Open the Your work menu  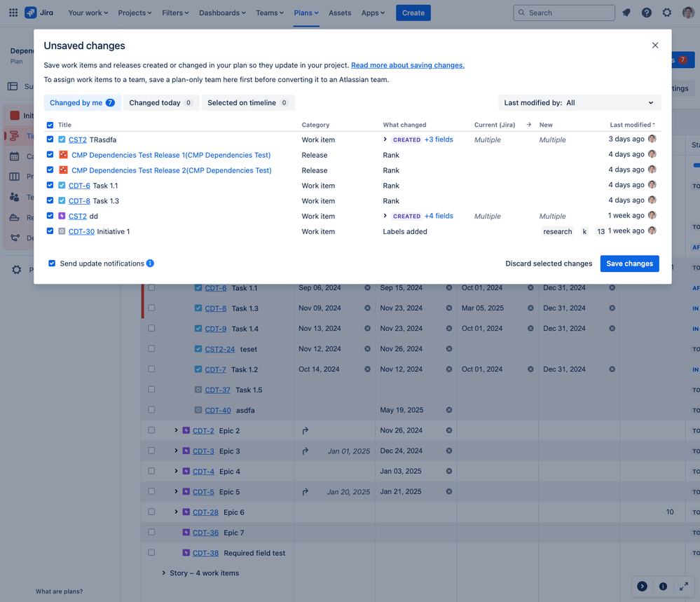[88, 13]
